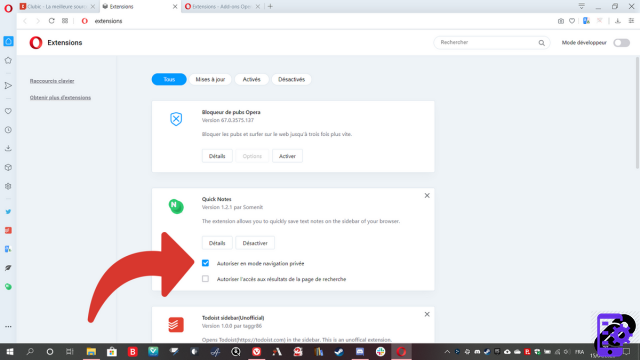
Task: Open File Explorer from taskbar
Action: (x=91, y=351)
